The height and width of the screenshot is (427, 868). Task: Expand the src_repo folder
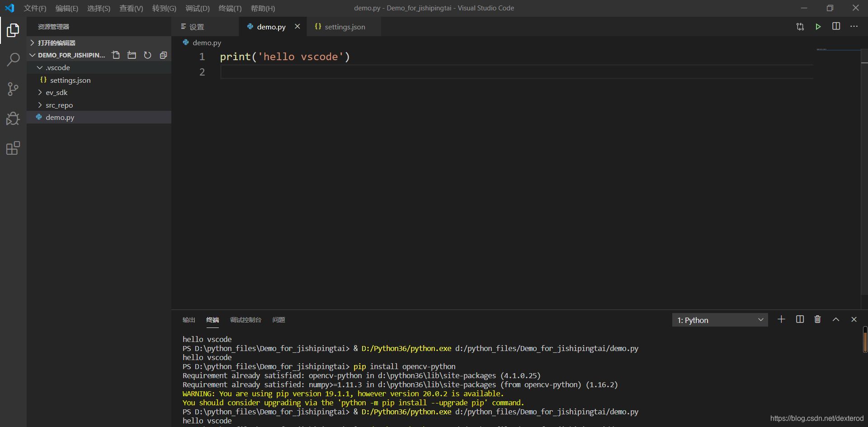pyautogui.click(x=99, y=105)
